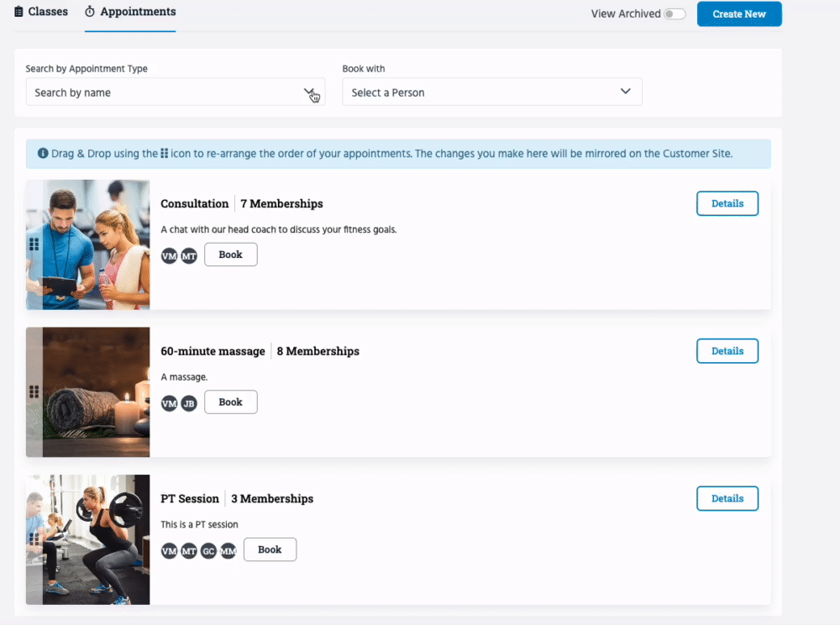Book the 60-minute massage appointment
This screenshot has height=625, width=840.
(x=230, y=402)
